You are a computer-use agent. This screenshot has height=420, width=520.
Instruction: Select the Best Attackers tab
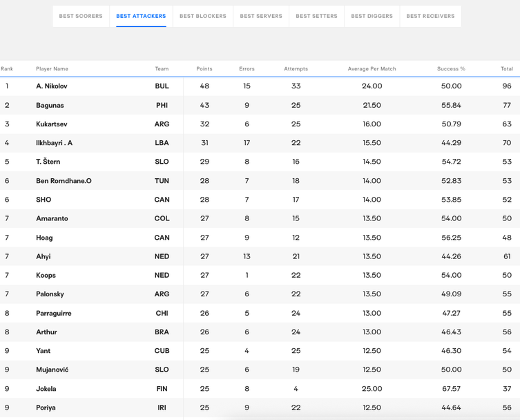[141, 16]
